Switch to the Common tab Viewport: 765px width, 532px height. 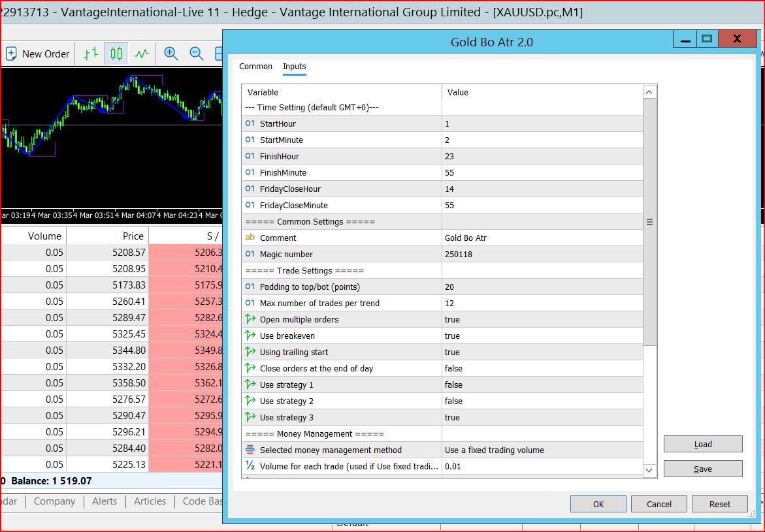[255, 67]
